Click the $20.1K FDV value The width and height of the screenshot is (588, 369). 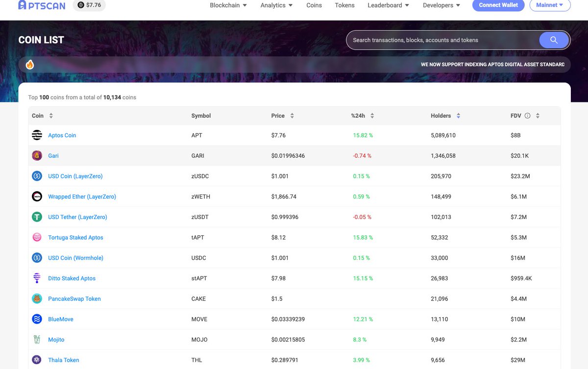click(519, 156)
